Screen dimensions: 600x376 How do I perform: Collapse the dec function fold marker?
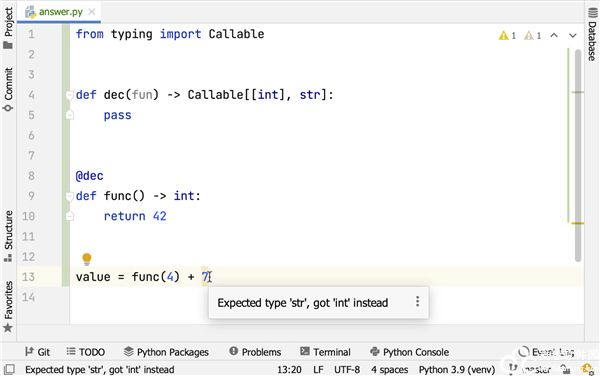pos(70,94)
